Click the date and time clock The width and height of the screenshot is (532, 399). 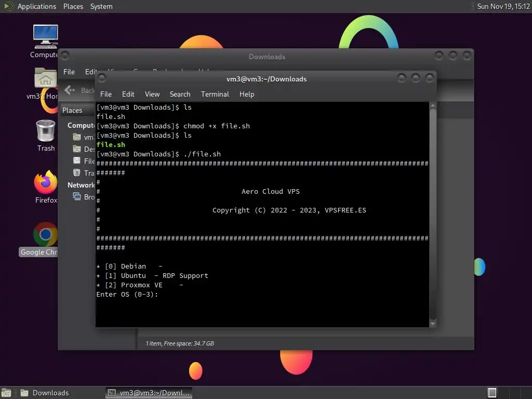[x=503, y=6]
